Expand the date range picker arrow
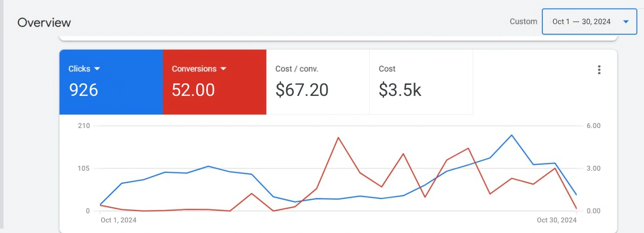 (626, 22)
